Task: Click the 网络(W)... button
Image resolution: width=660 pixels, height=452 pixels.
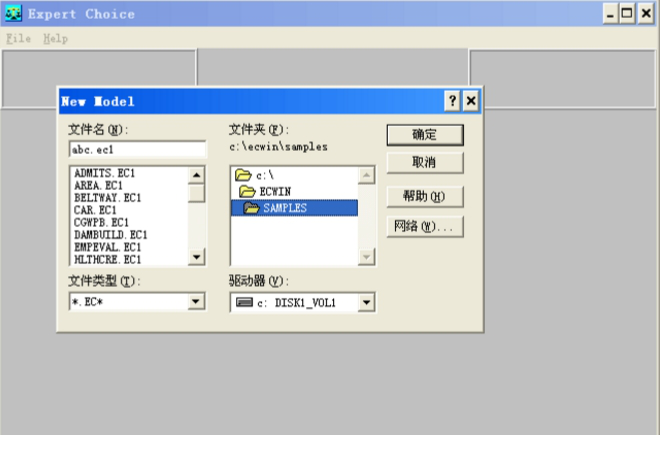Action: (425, 226)
